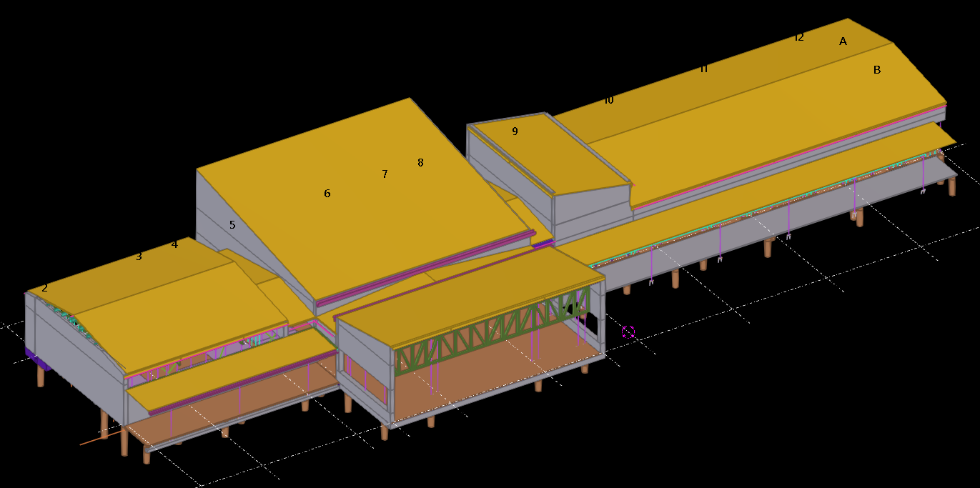980x488 pixels.
Task: Click the magenta dashed circle marker
Action: click(x=628, y=332)
